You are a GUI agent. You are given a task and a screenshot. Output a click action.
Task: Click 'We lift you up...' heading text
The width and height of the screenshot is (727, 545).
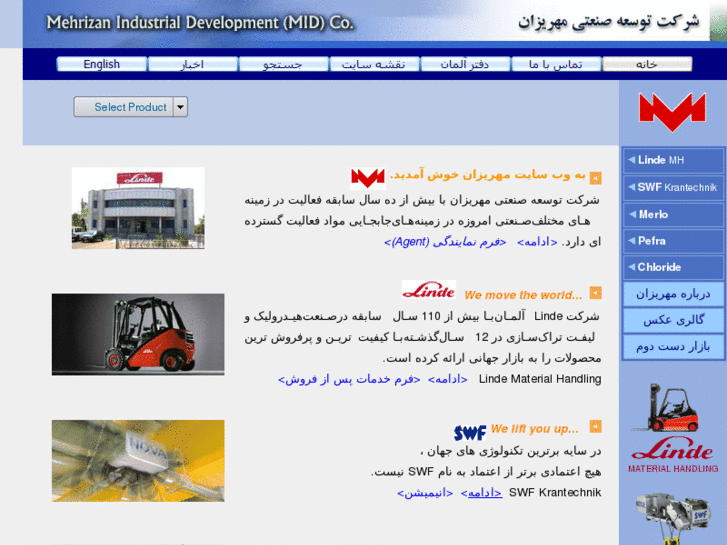[x=535, y=429]
